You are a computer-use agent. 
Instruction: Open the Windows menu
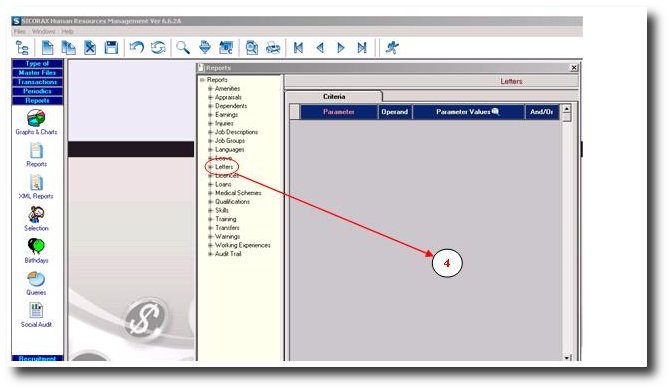click(x=44, y=32)
